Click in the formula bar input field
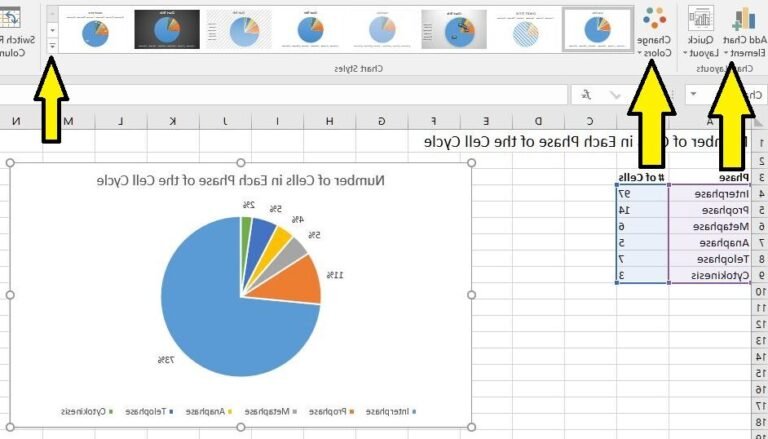This screenshot has height=439, width=768. point(284,95)
